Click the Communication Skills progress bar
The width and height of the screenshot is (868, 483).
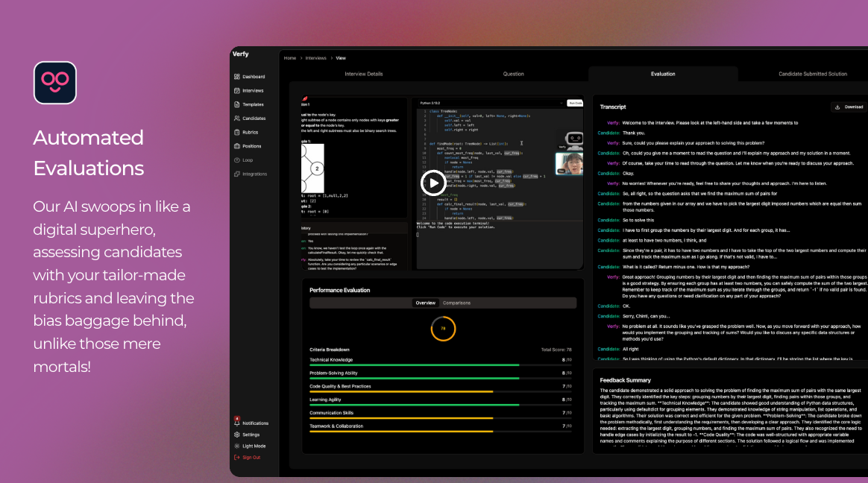tap(441, 418)
